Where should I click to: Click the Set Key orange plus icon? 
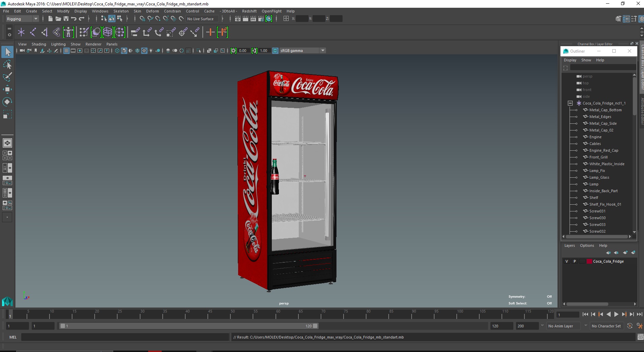click(x=210, y=32)
